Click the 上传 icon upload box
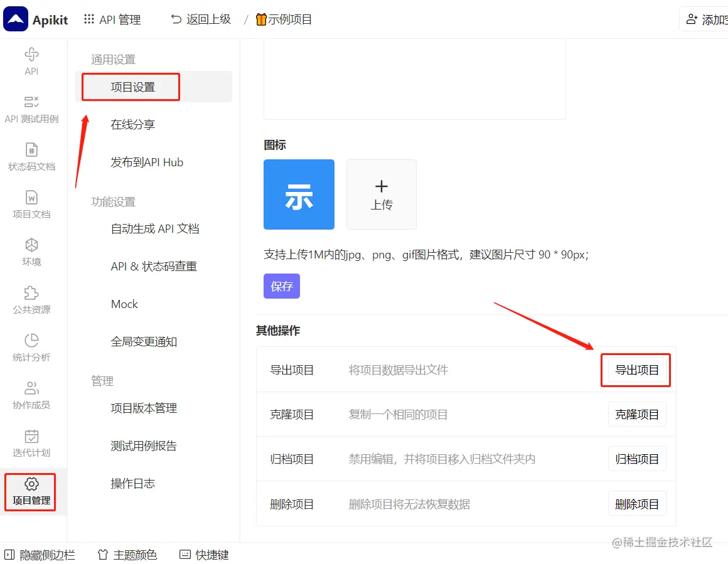The width and height of the screenshot is (728, 564). pyautogui.click(x=382, y=194)
